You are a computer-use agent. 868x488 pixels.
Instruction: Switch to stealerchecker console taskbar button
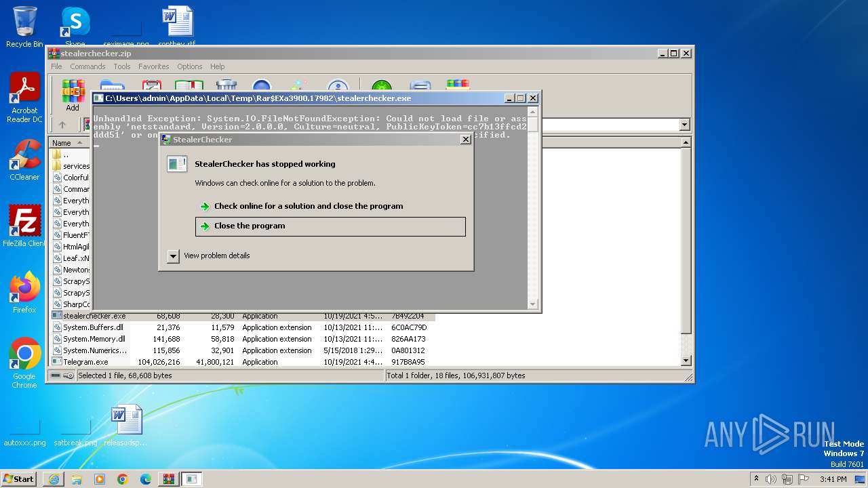pyautogui.click(x=192, y=479)
